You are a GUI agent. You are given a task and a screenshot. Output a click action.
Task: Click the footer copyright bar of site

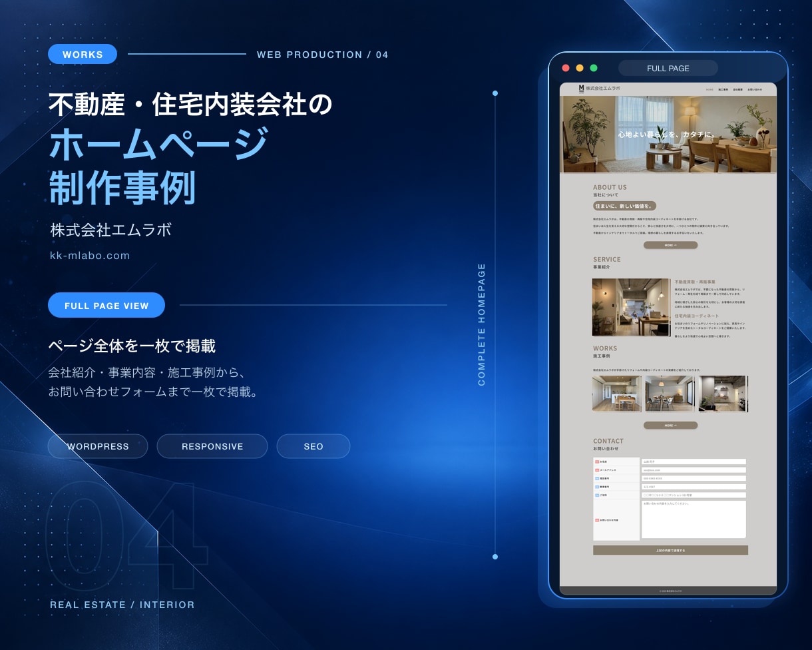[668, 591]
